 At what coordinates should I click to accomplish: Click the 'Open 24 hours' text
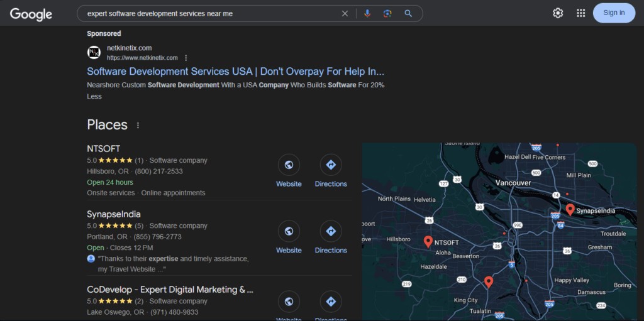click(110, 182)
